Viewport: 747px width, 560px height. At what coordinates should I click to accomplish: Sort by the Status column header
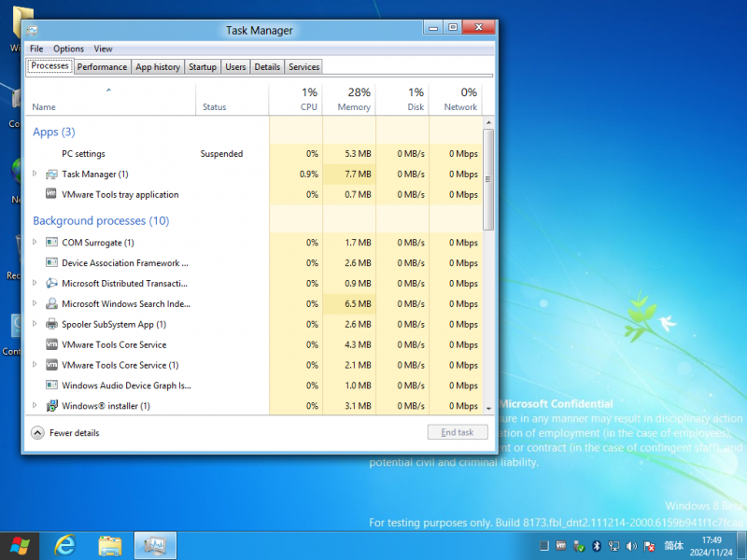click(x=233, y=100)
